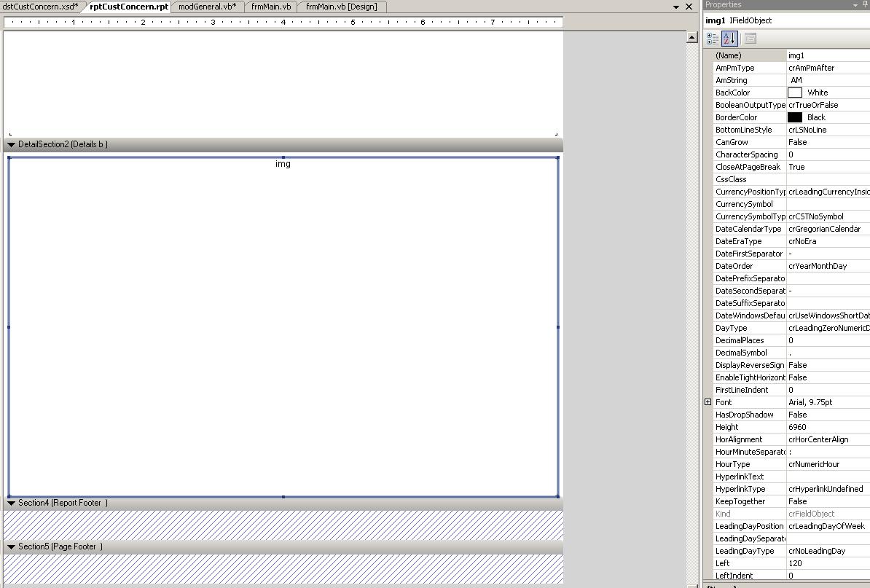This screenshot has height=588, width=870.
Task: Select the Alphabetical sort button
Action: point(729,39)
